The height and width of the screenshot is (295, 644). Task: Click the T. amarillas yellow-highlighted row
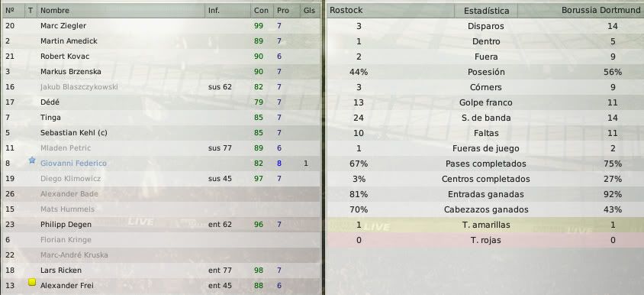[x=485, y=225]
